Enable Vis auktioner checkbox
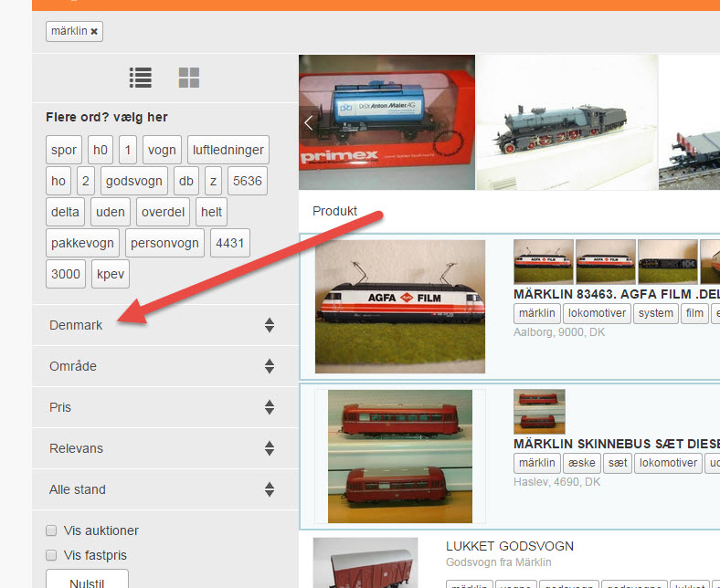This screenshot has width=720, height=588. [x=51, y=530]
